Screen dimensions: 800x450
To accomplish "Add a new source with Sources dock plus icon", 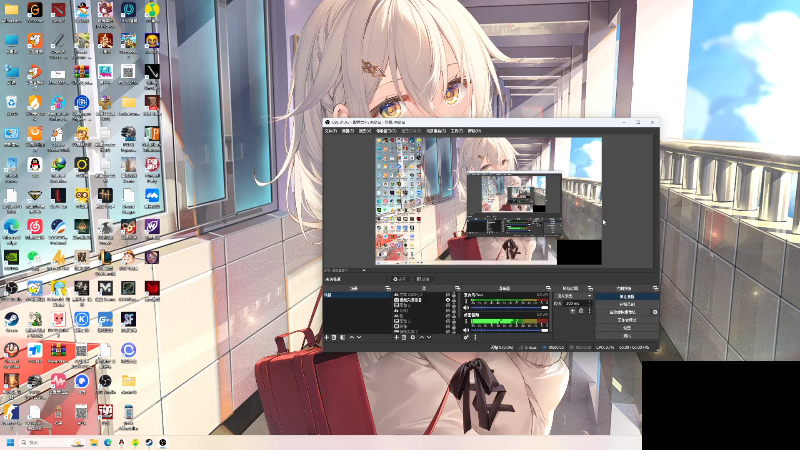I will (x=396, y=337).
